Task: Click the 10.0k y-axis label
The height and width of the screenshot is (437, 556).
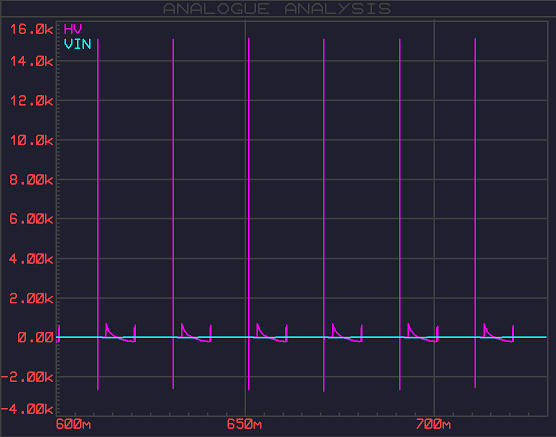Action: pos(32,140)
